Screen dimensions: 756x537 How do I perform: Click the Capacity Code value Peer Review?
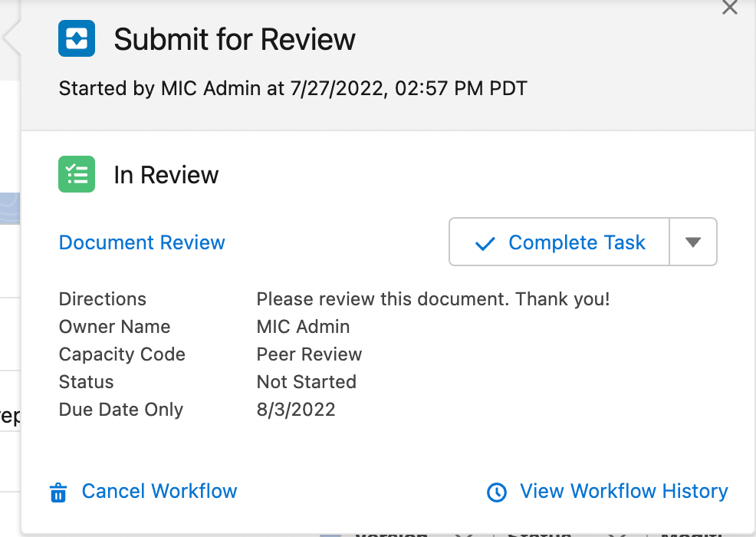(x=309, y=354)
